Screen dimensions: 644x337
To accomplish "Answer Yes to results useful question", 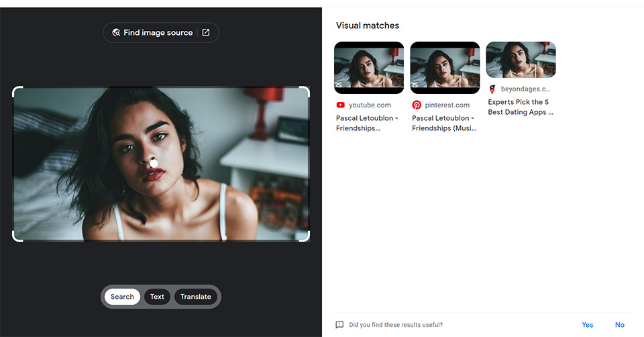I will tap(588, 325).
